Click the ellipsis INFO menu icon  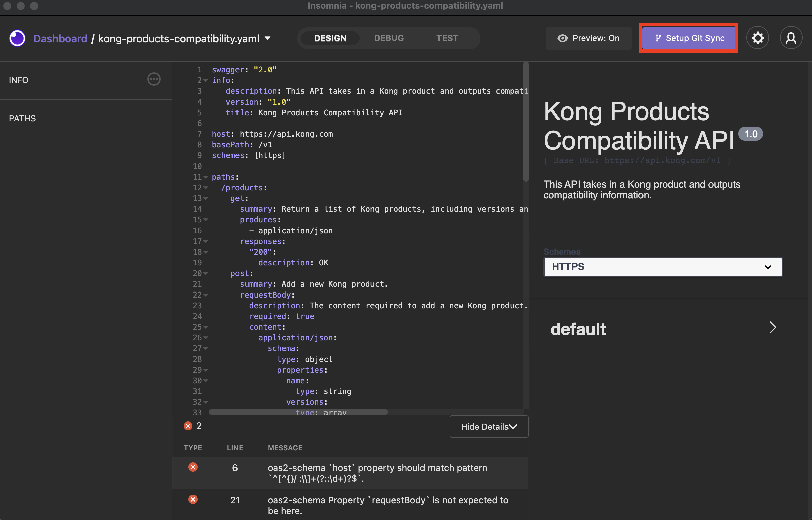(154, 79)
